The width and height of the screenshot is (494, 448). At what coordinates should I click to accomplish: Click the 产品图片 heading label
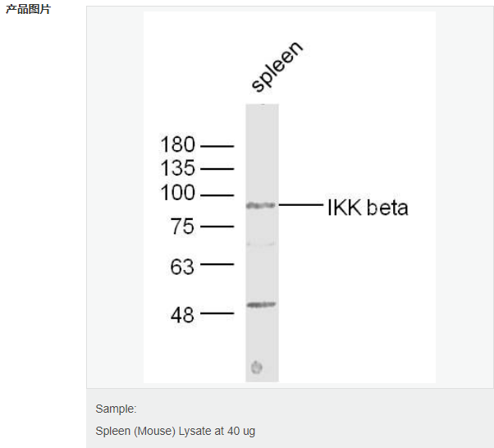28,9
